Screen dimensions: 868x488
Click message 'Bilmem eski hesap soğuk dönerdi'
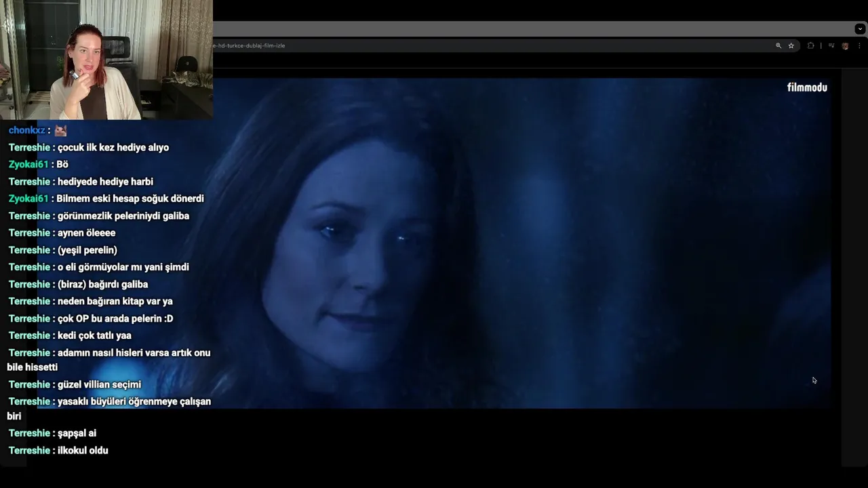click(x=130, y=199)
